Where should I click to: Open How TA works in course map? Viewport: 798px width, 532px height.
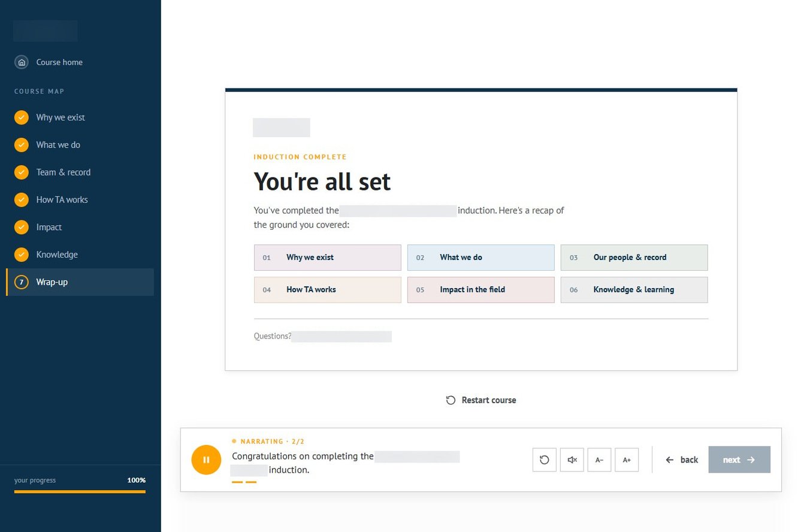(80, 200)
